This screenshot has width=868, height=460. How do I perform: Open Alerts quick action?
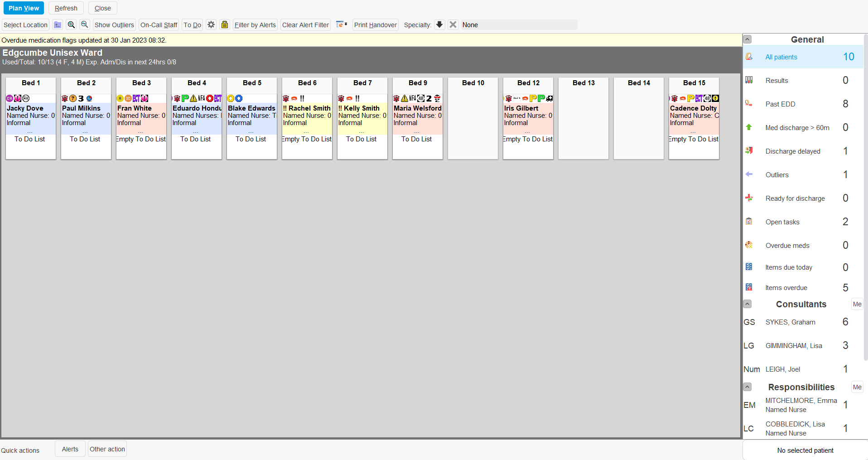click(70, 449)
